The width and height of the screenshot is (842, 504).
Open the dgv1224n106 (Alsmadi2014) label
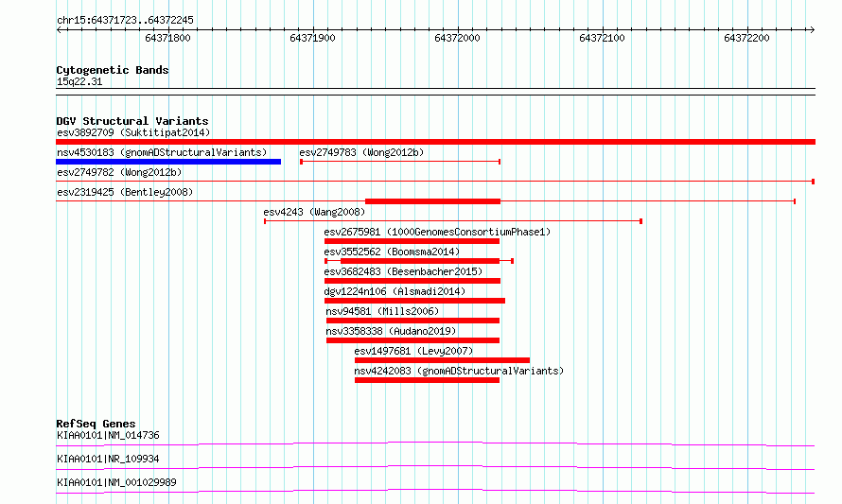395,291
